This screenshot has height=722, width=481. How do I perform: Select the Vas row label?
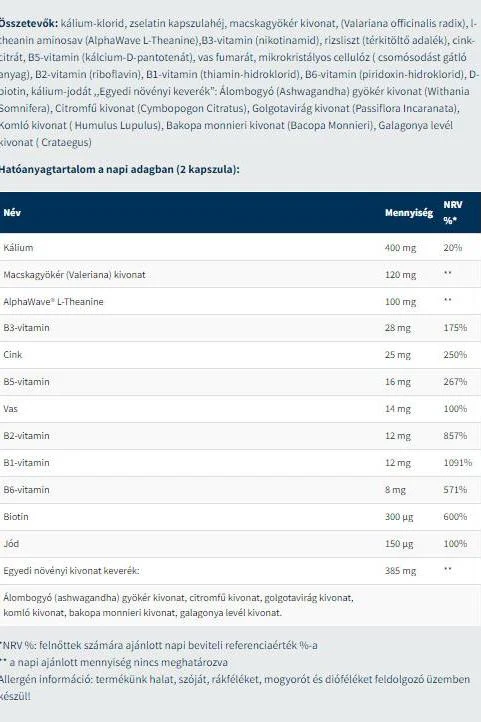pos(10,408)
